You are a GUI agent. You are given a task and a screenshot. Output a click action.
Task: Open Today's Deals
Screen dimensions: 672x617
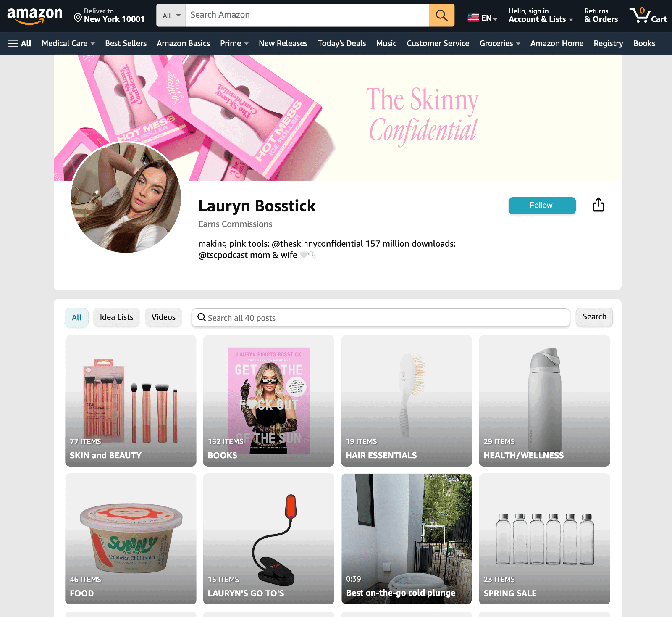(x=342, y=43)
